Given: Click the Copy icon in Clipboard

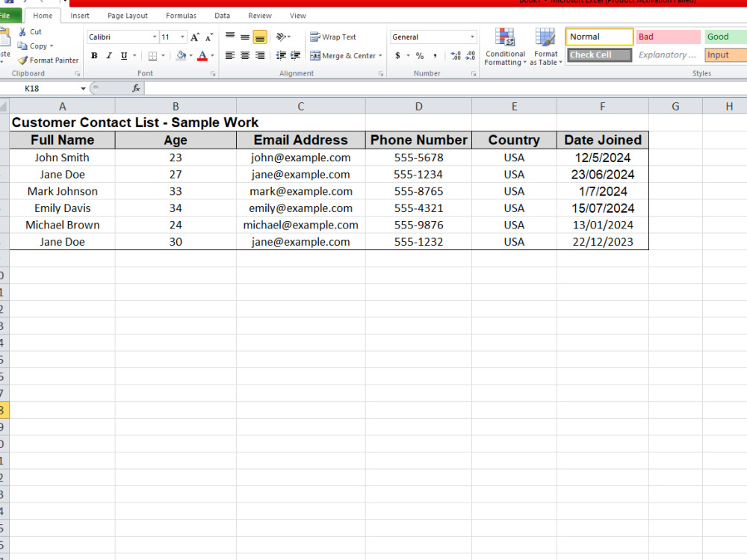Looking at the screenshot, I should point(22,46).
